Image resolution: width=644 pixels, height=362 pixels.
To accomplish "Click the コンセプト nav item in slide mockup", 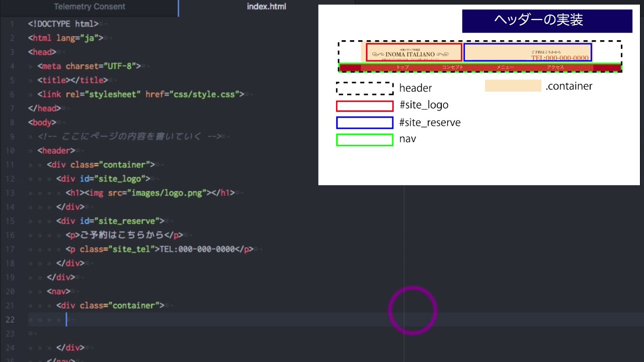I will click(453, 67).
